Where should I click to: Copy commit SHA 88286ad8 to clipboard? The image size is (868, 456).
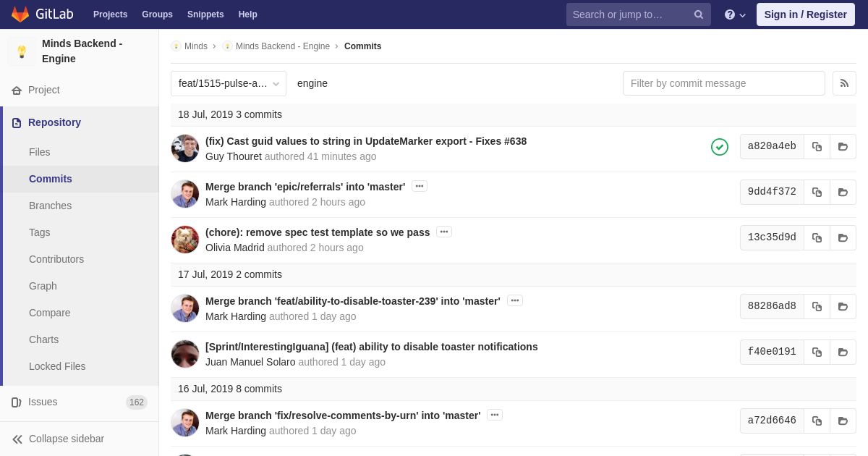point(817,306)
